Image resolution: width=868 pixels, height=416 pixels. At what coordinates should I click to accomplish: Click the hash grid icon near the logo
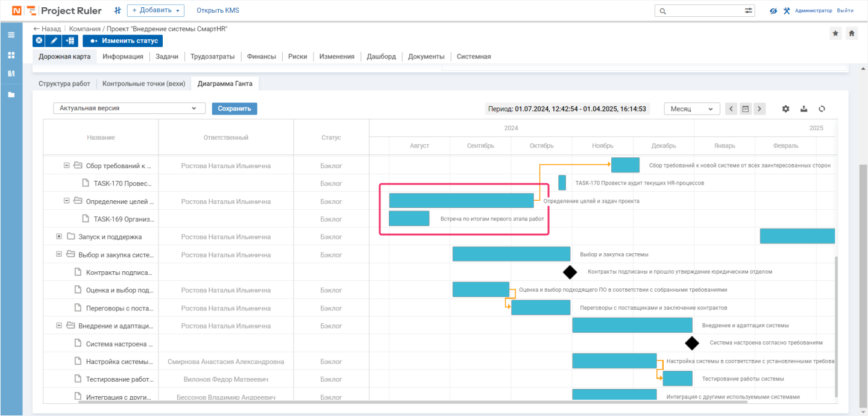118,11
